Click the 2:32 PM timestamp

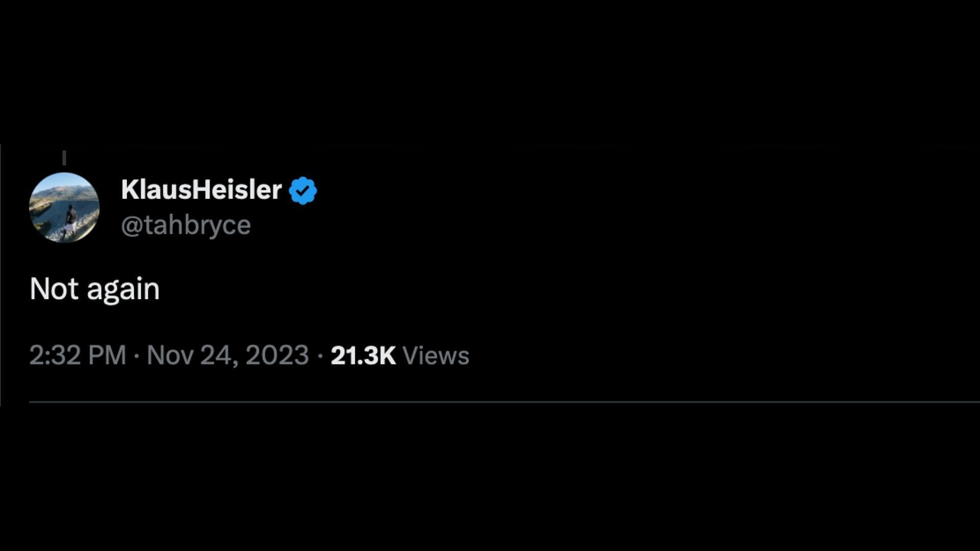(78, 355)
